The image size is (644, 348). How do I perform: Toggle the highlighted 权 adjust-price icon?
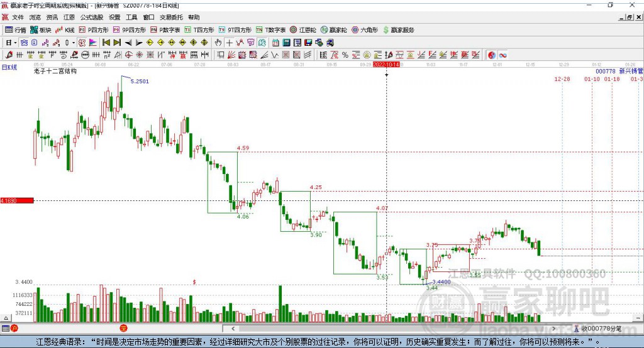click(82, 43)
